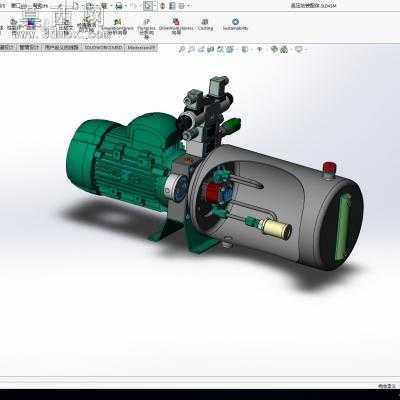
Task: Click Zoom to Area magnifier icon
Action: [x=191, y=50]
